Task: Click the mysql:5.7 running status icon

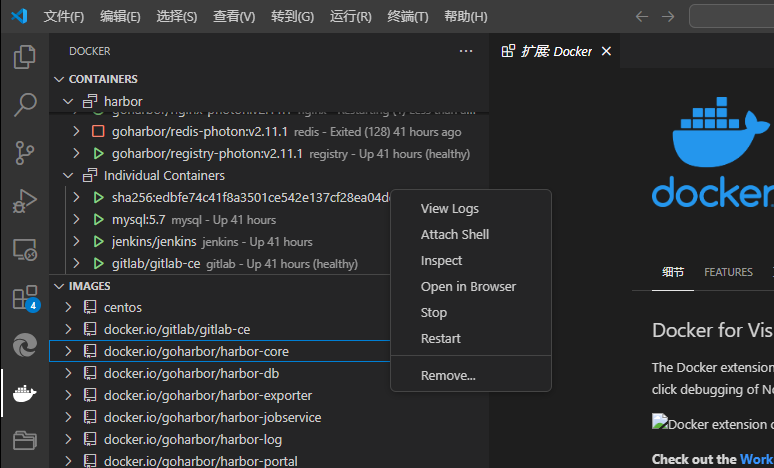Action: (x=98, y=220)
